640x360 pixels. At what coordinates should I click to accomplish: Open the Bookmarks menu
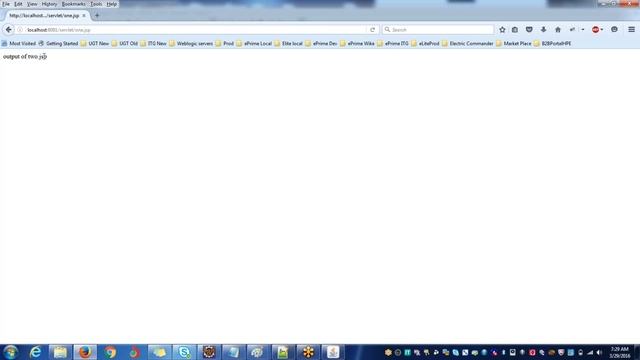click(x=73, y=4)
